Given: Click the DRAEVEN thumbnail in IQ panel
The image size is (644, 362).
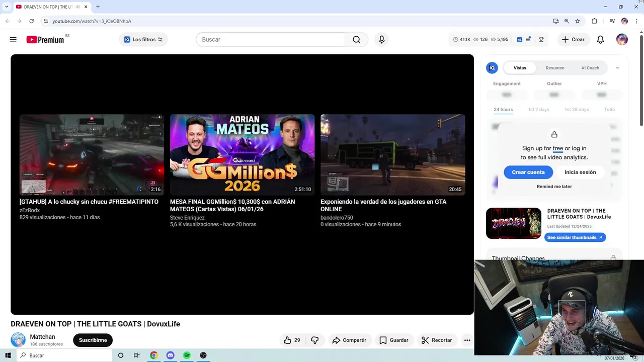Looking at the screenshot, I should coord(514,223).
